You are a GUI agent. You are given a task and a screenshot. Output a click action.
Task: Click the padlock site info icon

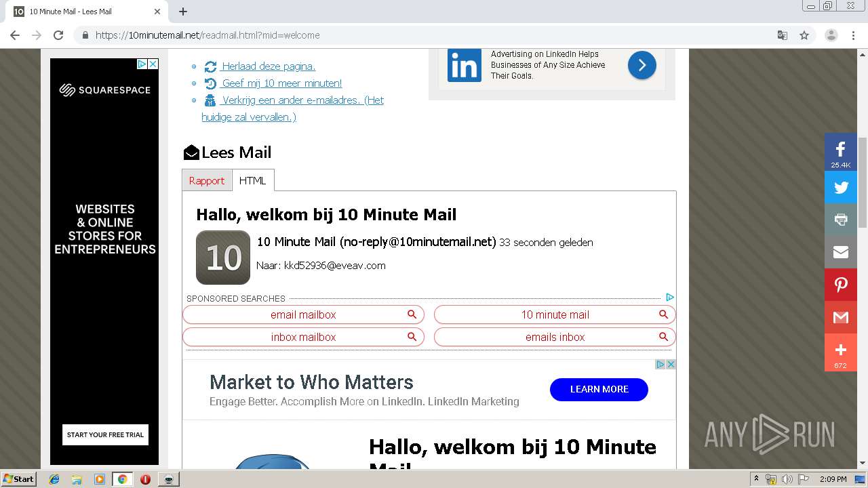(85, 35)
